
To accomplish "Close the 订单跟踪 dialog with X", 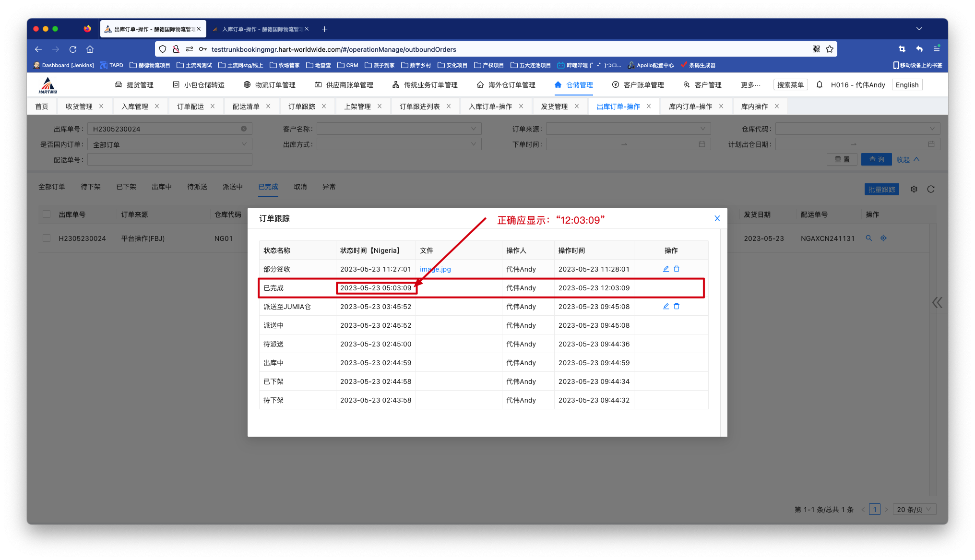I will tap(717, 218).
